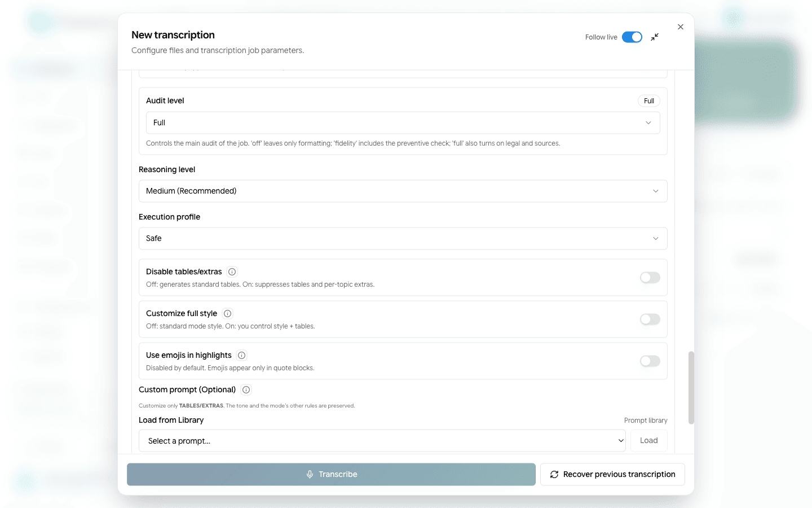Click the Transcribe button
Image resolution: width=812 pixels, height=508 pixels.
331,475
